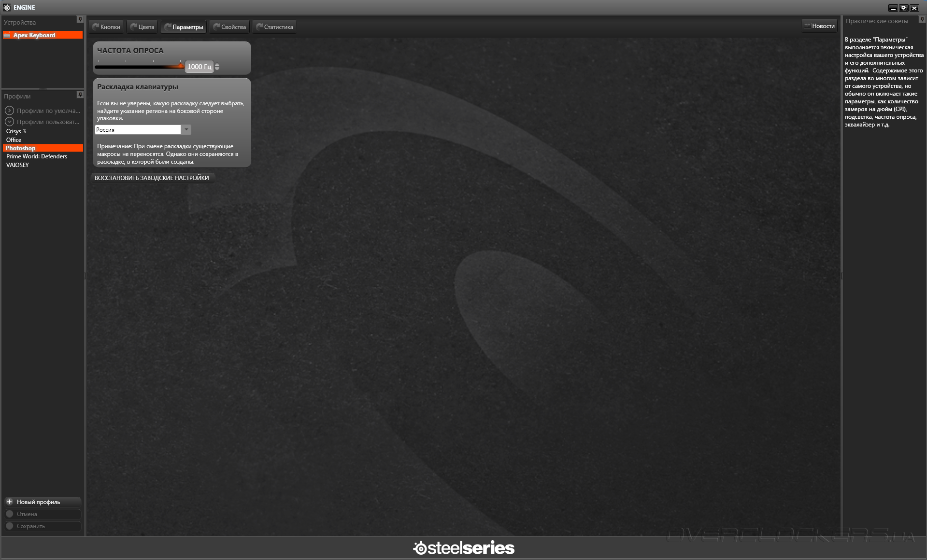Open the Свойства tab
This screenshot has height=560, width=927.
point(230,27)
